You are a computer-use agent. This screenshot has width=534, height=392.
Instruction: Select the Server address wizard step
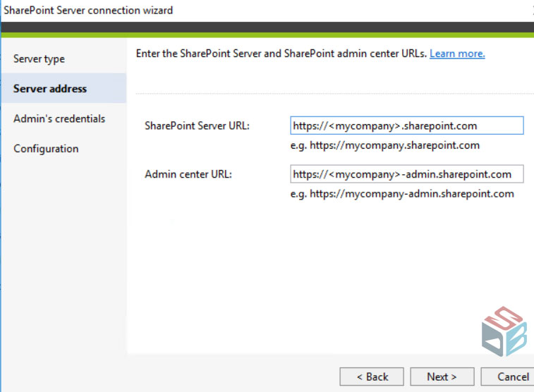coord(50,89)
